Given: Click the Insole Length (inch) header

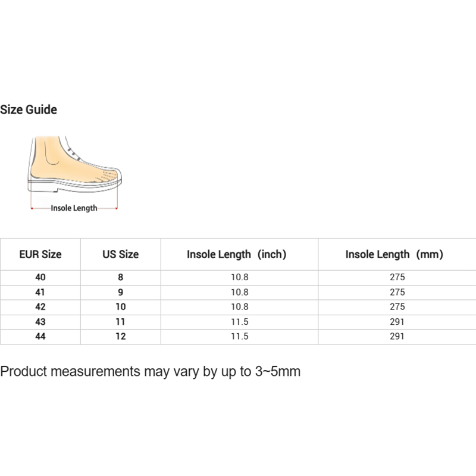Looking at the screenshot, I should [237, 254].
